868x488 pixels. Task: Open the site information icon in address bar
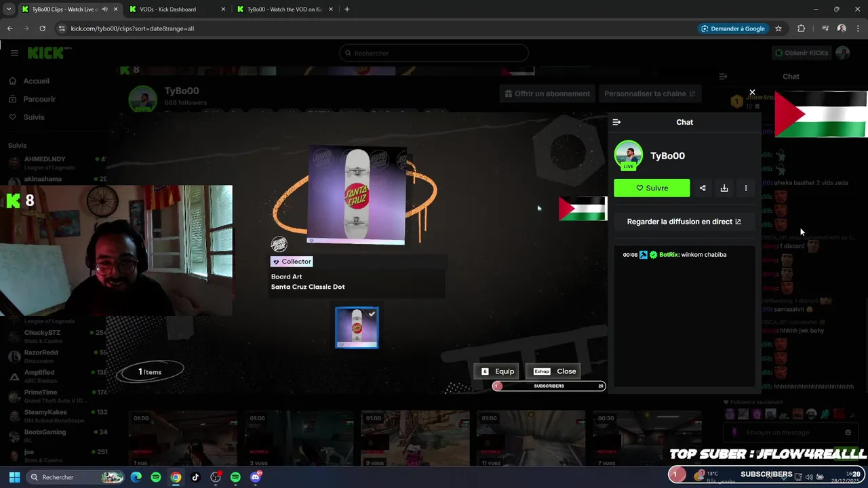click(62, 28)
